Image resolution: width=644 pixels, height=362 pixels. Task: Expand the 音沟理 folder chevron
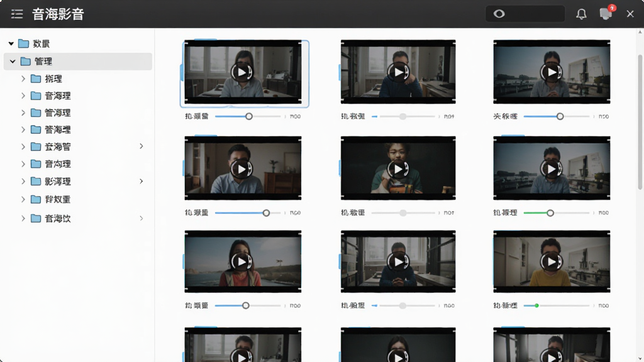[23, 164]
